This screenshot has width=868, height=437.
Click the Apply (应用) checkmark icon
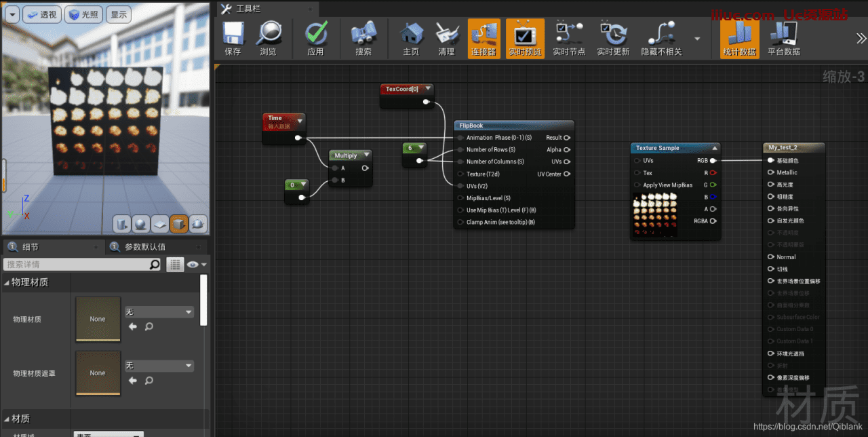tap(315, 38)
